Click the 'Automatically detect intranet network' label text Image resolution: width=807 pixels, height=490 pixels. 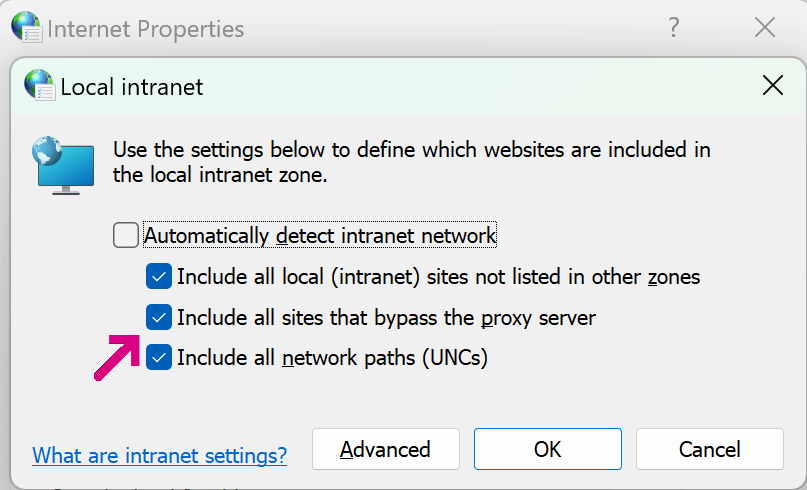click(x=320, y=236)
